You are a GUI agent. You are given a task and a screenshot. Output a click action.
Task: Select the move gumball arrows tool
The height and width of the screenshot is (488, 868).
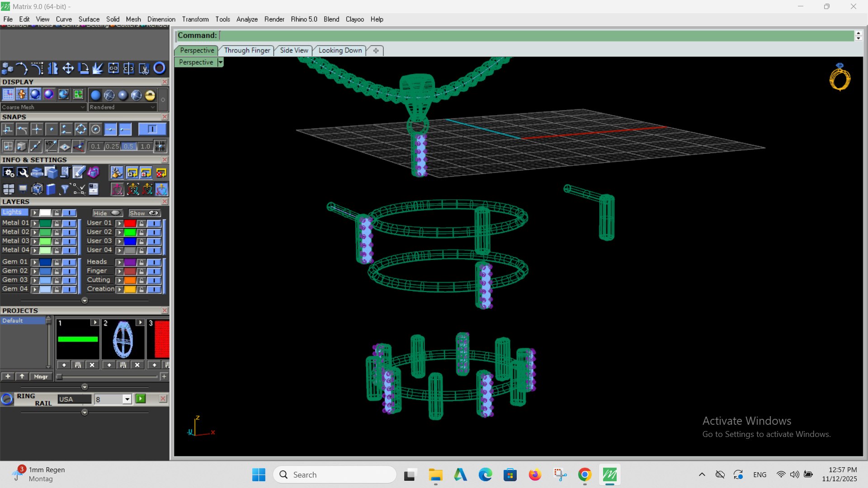[68, 68]
